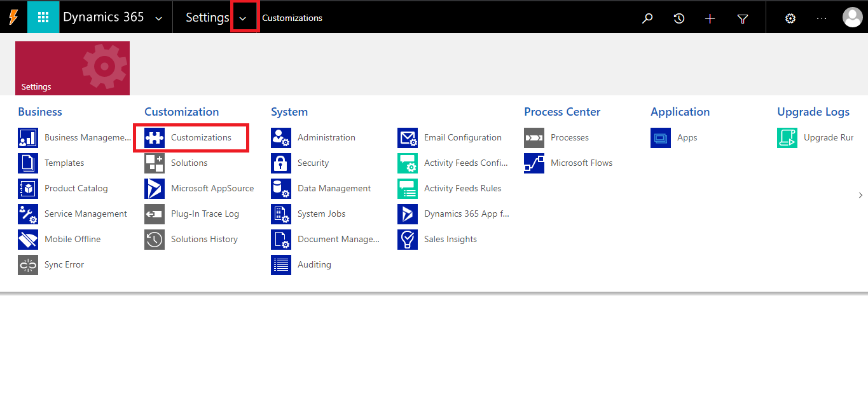Click the Dynamics 365 title text
The height and width of the screenshot is (401, 868).
104,17
